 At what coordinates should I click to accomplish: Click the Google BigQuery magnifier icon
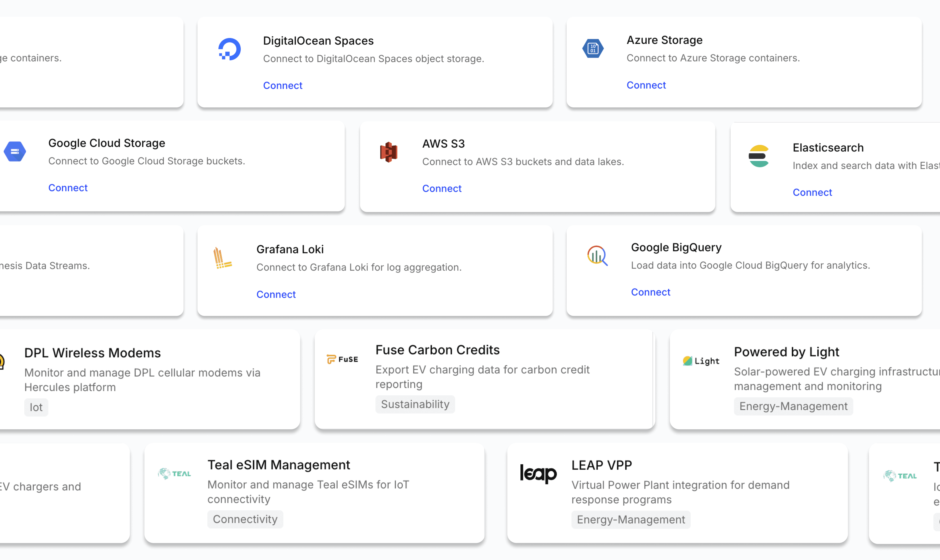click(x=597, y=256)
